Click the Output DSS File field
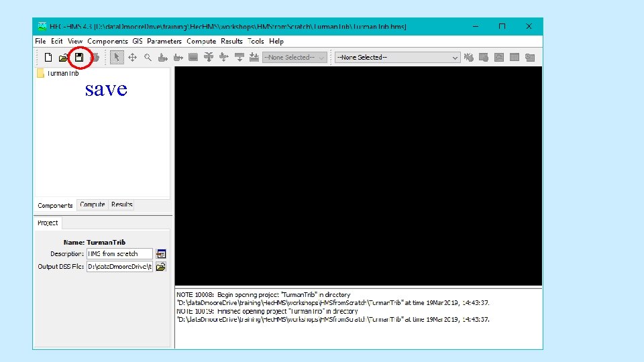The image size is (644, 362). click(119, 266)
